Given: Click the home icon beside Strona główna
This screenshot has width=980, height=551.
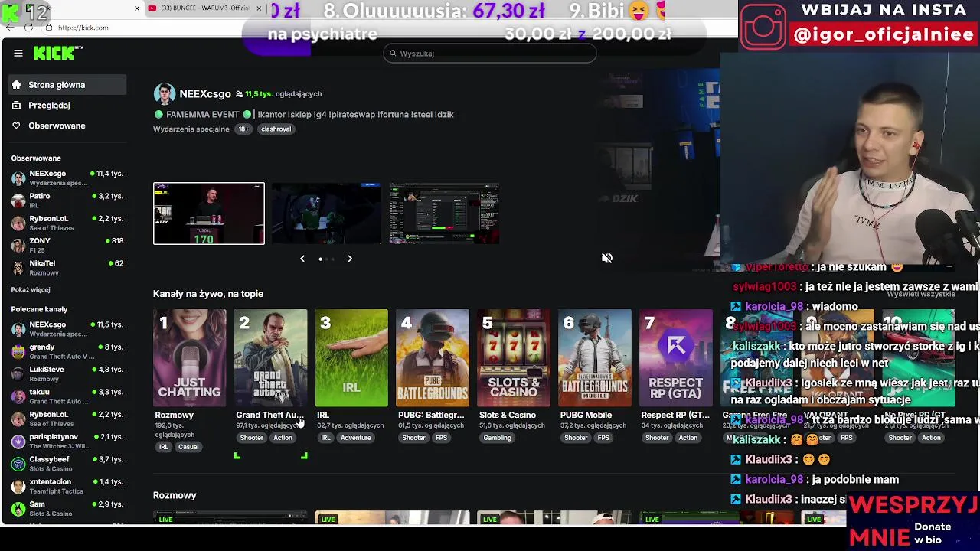Looking at the screenshot, I should coord(16,85).
